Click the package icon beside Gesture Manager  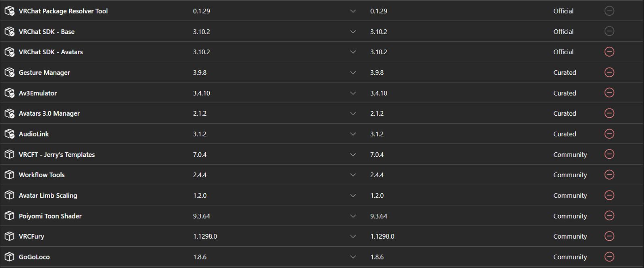9,72
